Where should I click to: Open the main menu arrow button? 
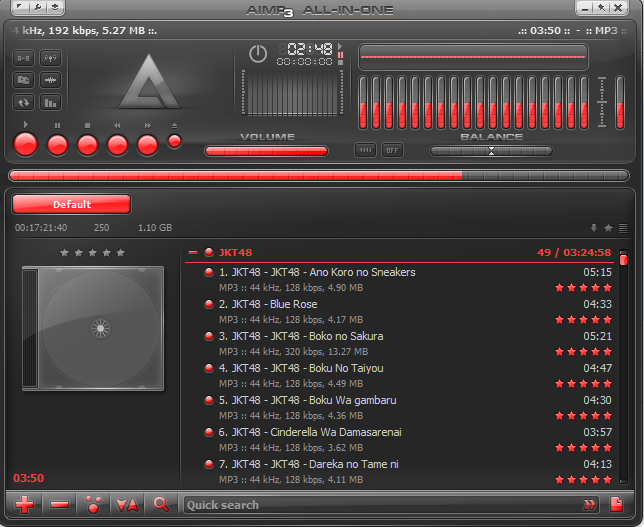pyautogui.click(x=20, y=7)
